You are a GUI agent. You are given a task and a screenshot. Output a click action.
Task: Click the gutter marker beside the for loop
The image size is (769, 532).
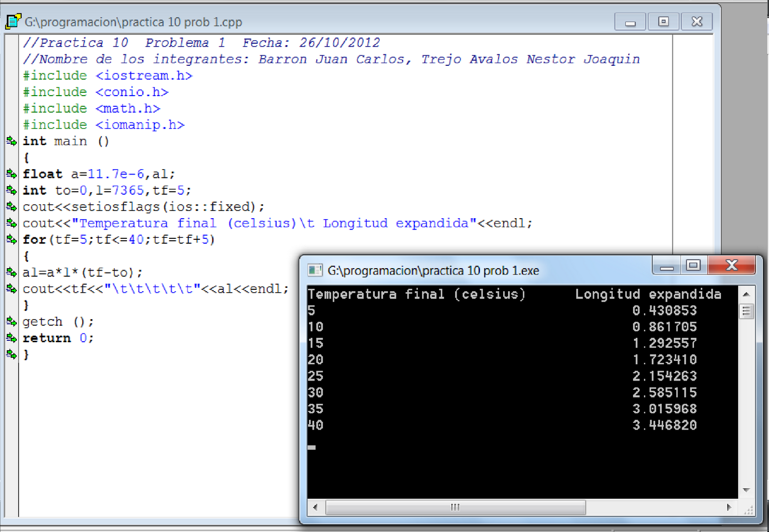[12, 239]
